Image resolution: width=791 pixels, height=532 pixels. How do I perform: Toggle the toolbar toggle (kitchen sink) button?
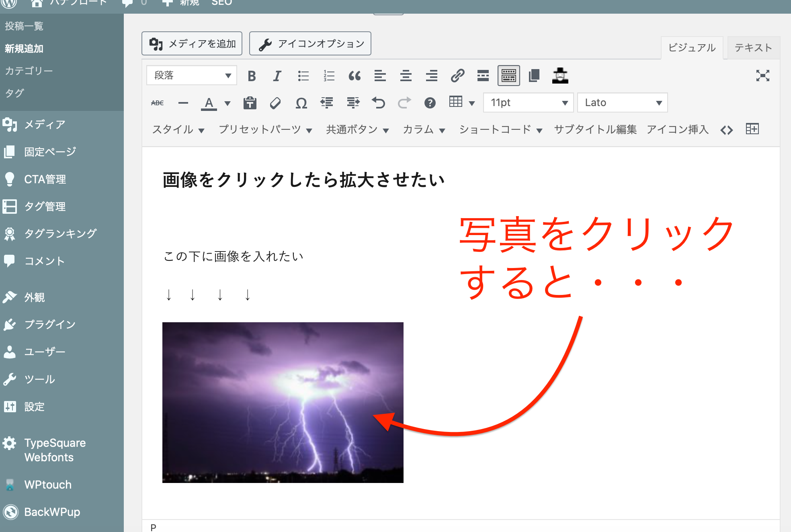(x=508, y=76)
